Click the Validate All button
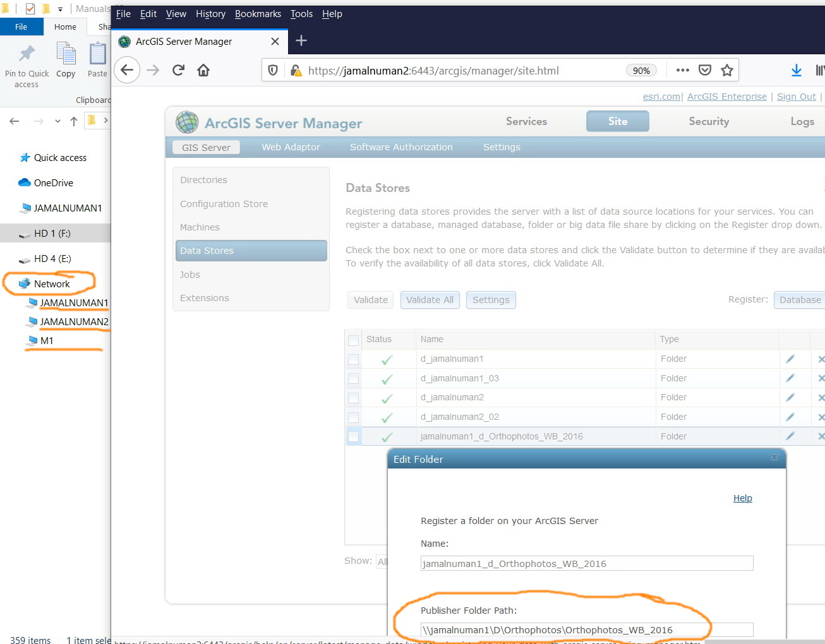The image size is (825, 644). tap(430, 300)
